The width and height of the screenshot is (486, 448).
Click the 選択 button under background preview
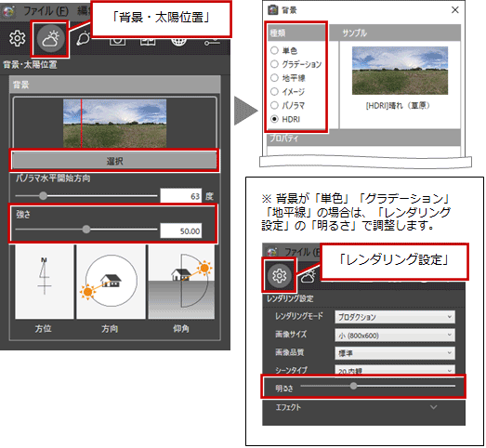pyautogui.click(x=114, y=161)
